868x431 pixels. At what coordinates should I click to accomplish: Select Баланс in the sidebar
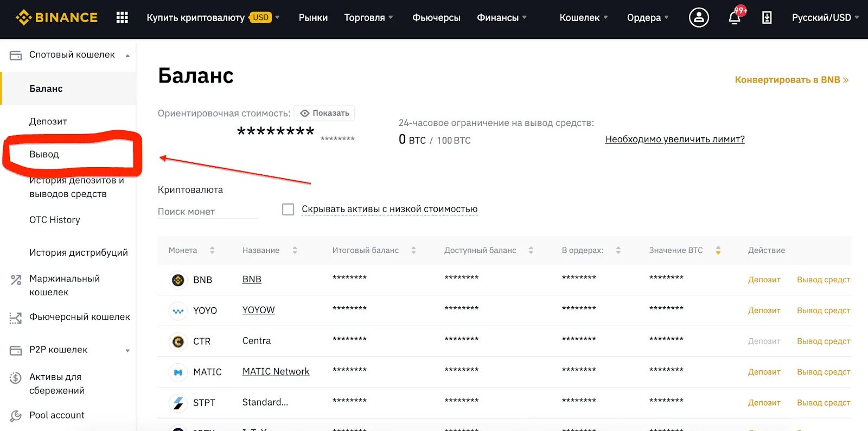[68, 88]
